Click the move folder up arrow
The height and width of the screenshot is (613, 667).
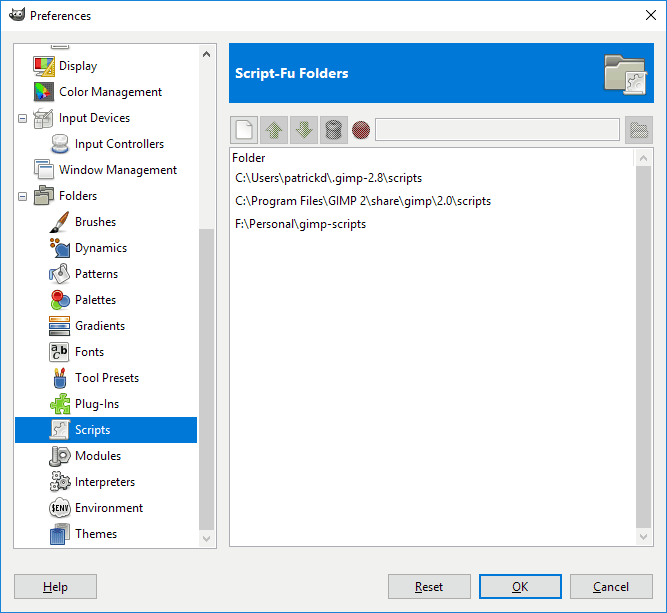tap(275, 130)
